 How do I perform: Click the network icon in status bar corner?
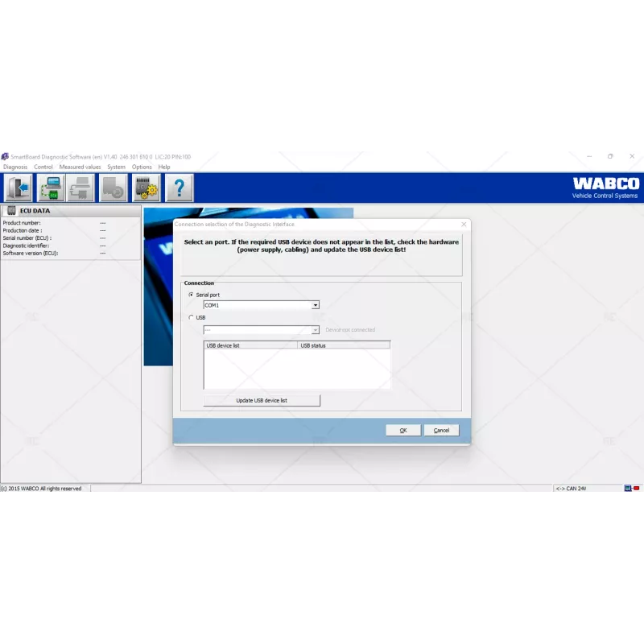click(x=626, y=488)
